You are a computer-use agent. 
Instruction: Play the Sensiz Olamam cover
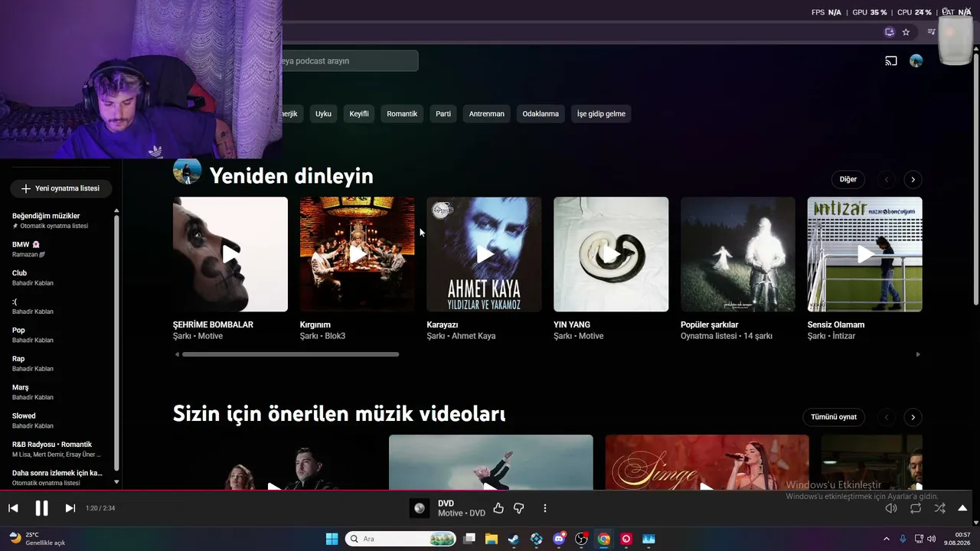pos(865,254)
